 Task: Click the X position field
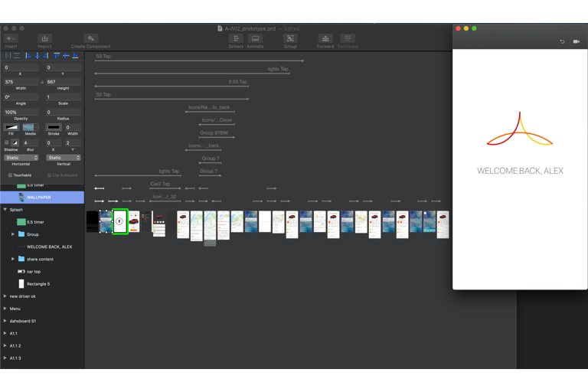point(21,67)
